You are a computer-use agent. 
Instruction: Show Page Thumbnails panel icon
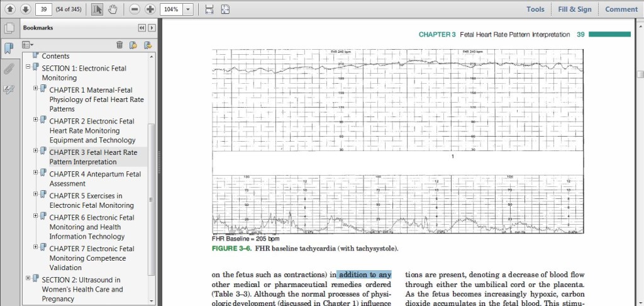pos(9,28)
